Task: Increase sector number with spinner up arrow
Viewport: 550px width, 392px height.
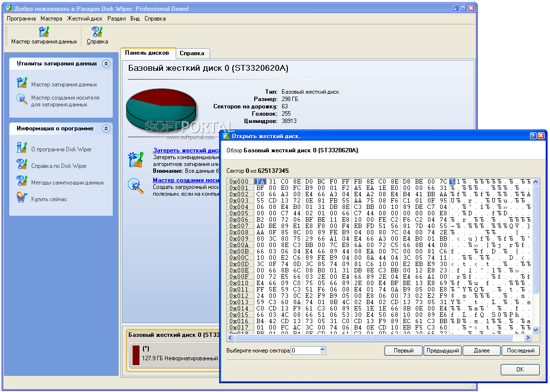Action: [323, 349]
